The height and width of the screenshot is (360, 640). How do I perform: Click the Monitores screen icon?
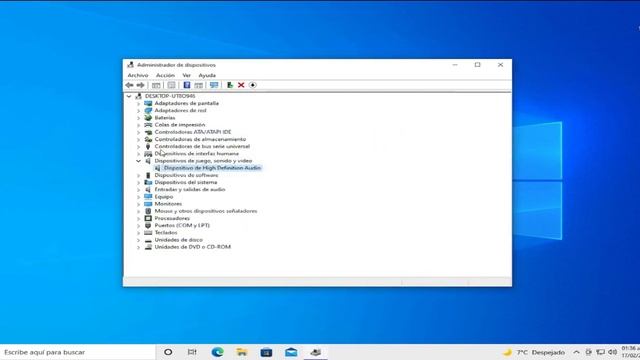(x=148, y=204)
